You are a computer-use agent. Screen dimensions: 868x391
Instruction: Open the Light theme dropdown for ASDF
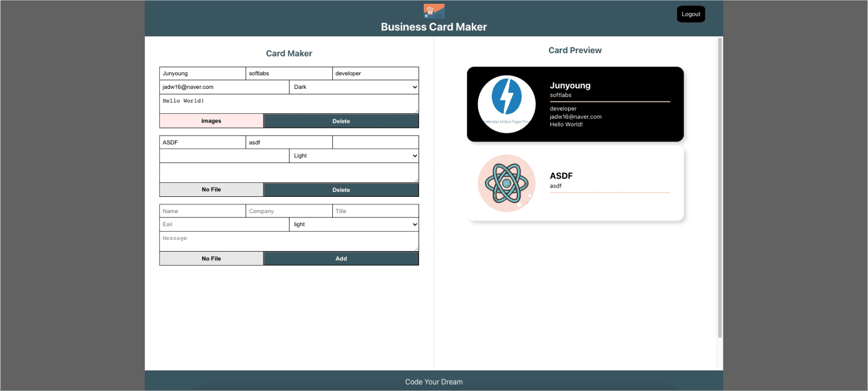354,156
